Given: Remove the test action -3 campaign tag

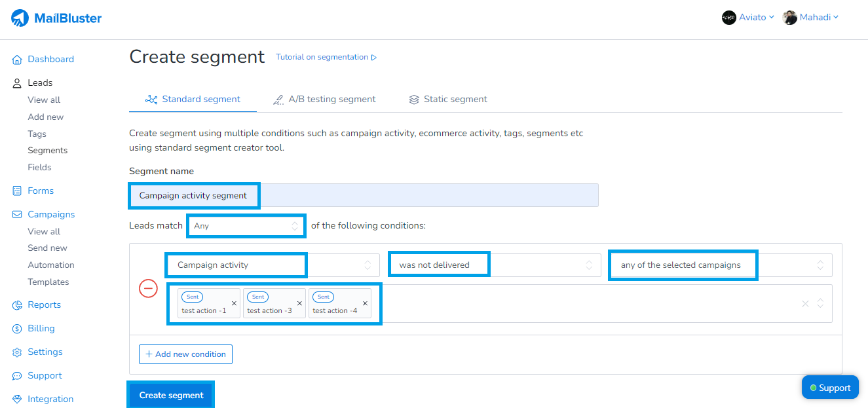Looking at the screenshot, I should pyautogui.click(x=299, y=303).
